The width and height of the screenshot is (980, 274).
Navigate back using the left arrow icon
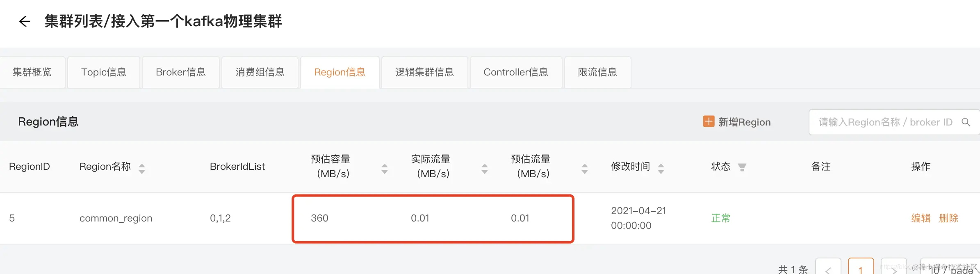click(25, 21)
